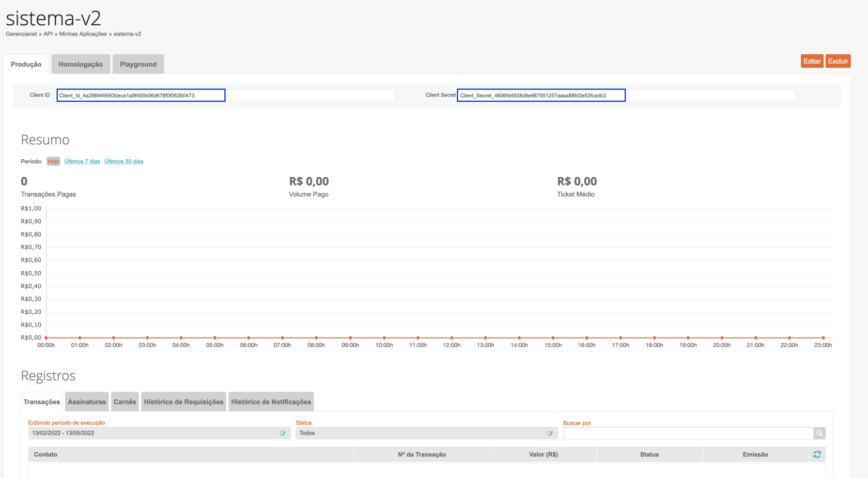Image resolution: width=868 pixels, height=478 pixels.
Task: Open the Assinaturas records tab
Action: (87, 402)
